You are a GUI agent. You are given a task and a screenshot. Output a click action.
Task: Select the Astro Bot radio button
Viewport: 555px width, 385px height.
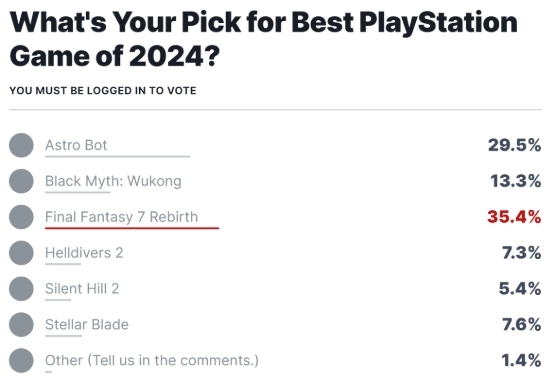(21, 145)
